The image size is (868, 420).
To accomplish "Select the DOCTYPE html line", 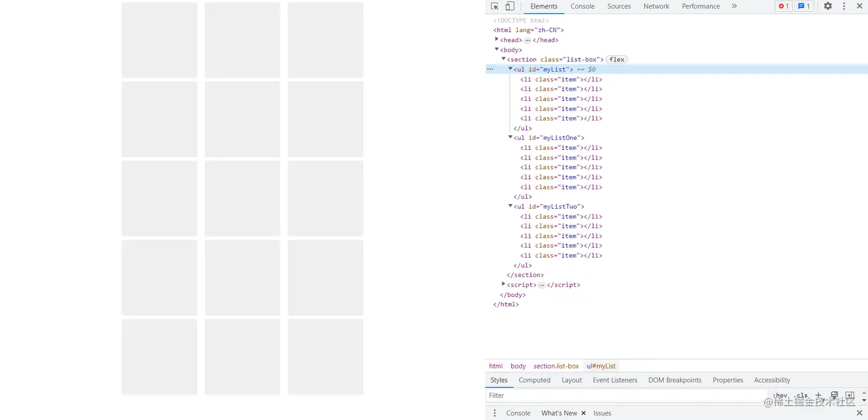I will [x=521, y=21].
